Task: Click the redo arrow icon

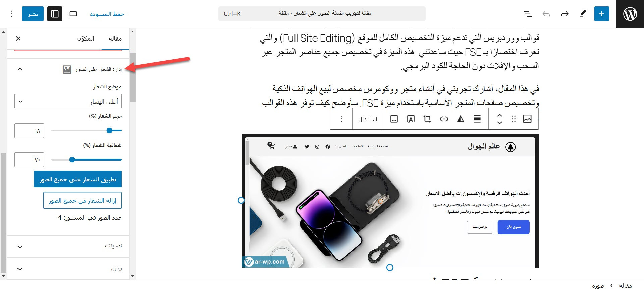Action: coord(565,14)
